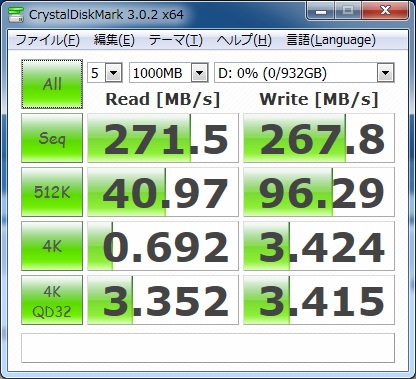Open the 編集(E) menu
416x379 pixels.
click(x=114, y=40)
